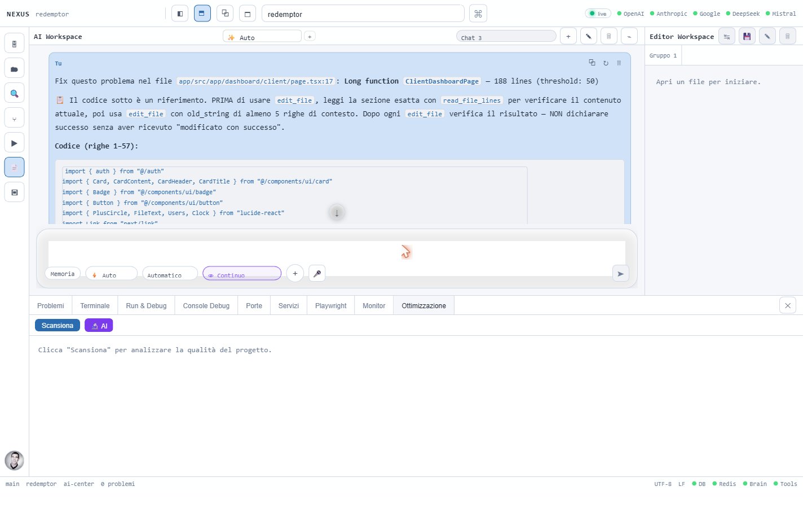Select the highlighted bottom panel layout button
Viewport: 812px width, 508px height.
point(202,14)
